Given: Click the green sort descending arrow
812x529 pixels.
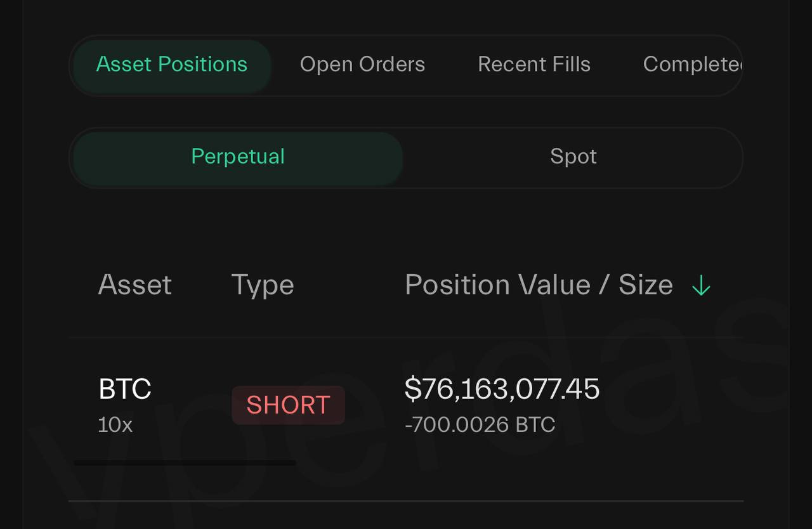Looking at the screenshot, I should click(x=701, y=286).
